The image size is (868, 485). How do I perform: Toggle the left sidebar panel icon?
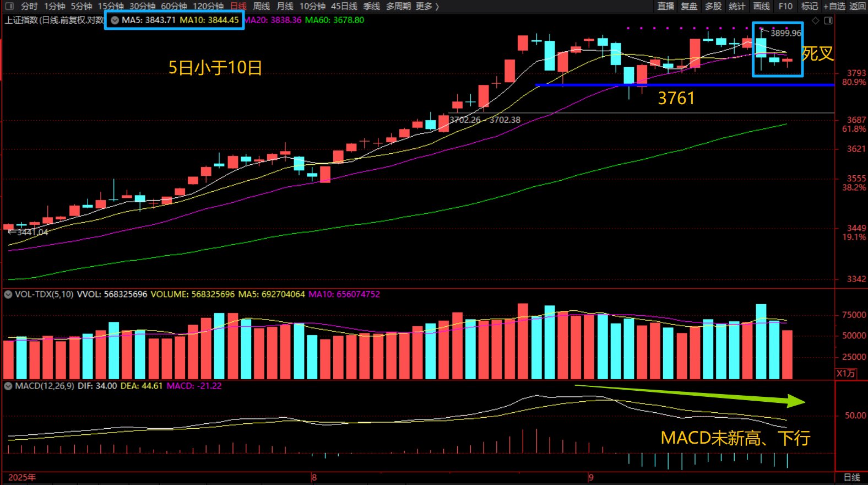click(9, 6)
